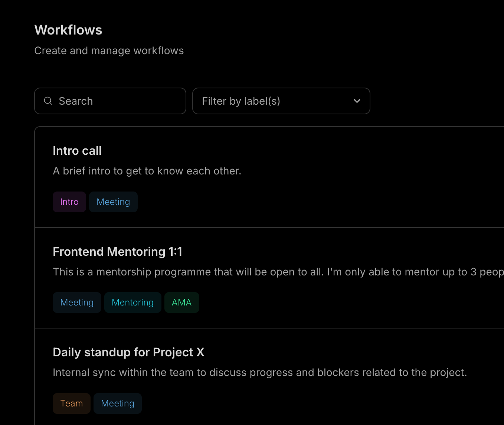Screen dimensions: 504x425
Task: Click the chevron arrow in label filter
Action: click(x=357, y=101)
